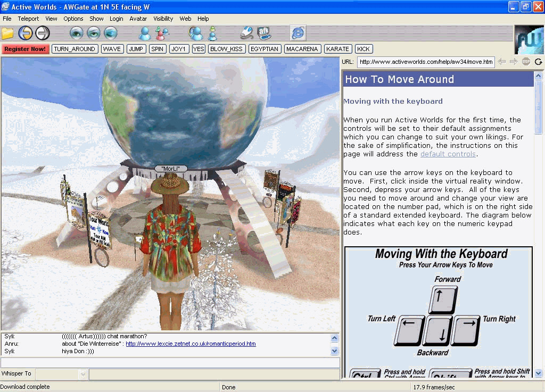Click the Active Worlds title bar icon
This screenshot has width=545, height=392.
5,6
